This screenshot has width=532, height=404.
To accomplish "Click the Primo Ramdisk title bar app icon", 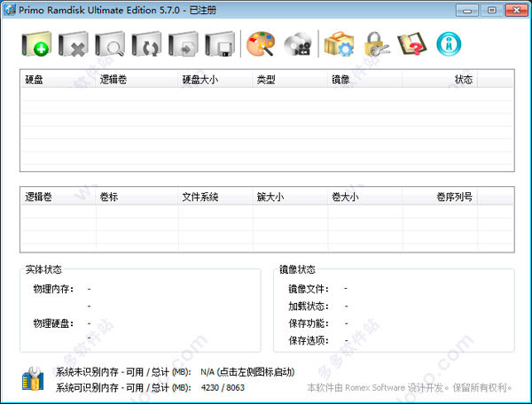I will pos(10,10).
